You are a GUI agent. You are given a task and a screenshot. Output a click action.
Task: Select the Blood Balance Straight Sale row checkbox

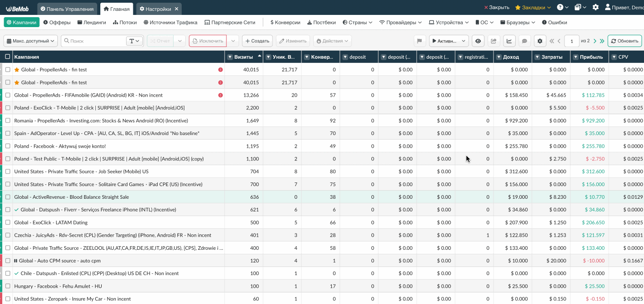click(x=8, y=197)
